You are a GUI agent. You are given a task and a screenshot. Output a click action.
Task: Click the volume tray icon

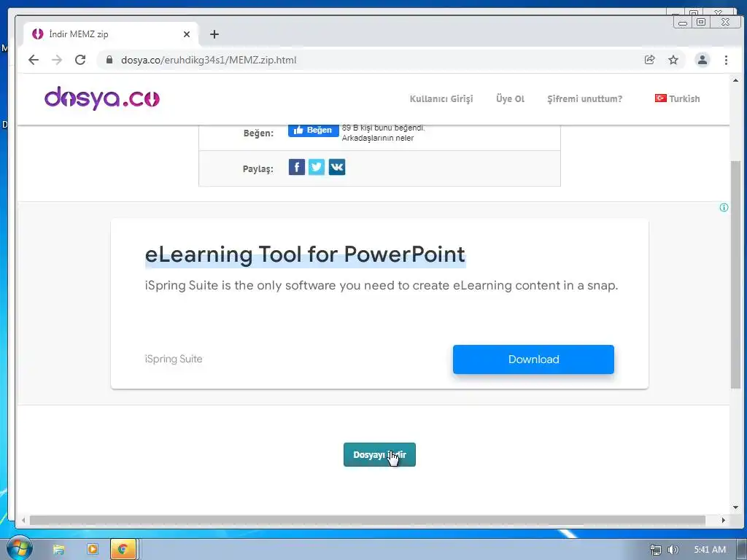(x=673, y=550)
